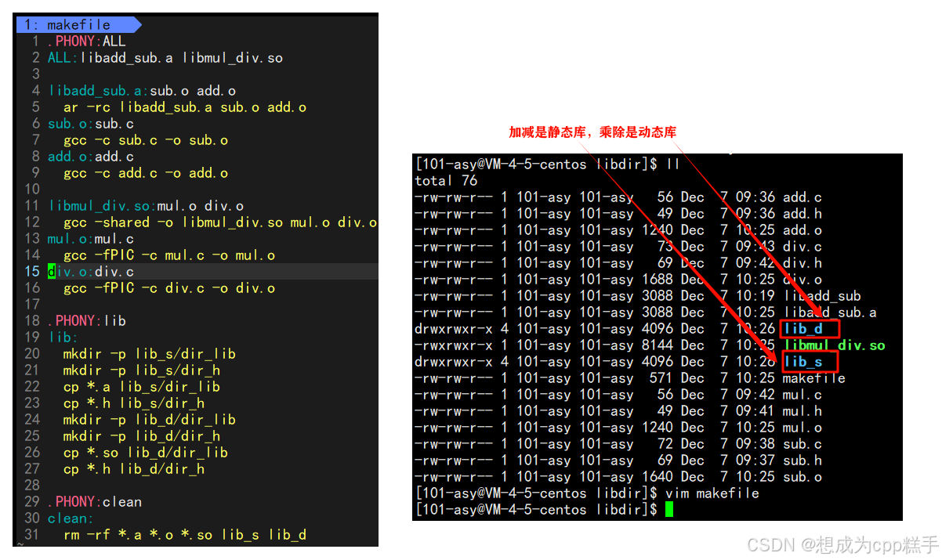The width and height of the screenshot is (942, 560).
Task: Click line 18 '.PHONY:lib'
Action: click(x=86, y=321)
